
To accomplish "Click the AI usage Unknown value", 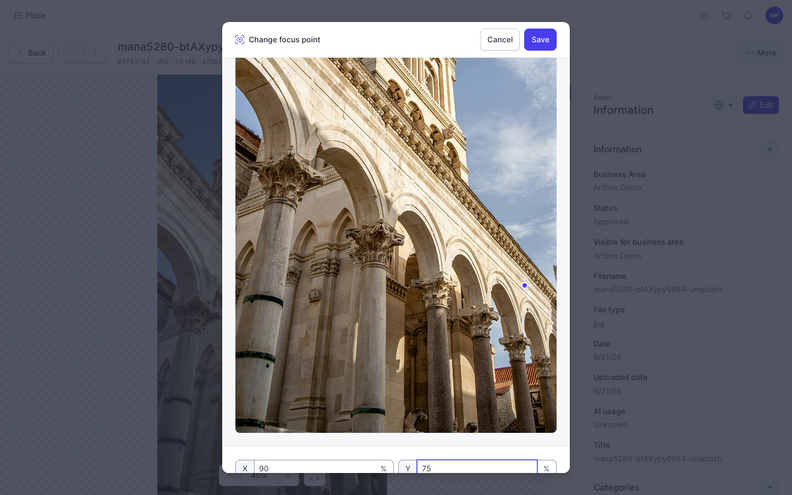I will (x=610, y=425).
